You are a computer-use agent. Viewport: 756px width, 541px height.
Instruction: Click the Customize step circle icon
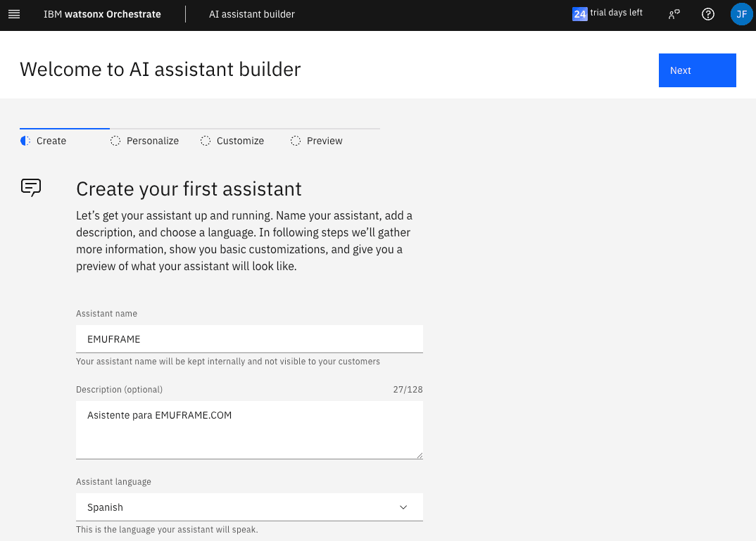206,141
